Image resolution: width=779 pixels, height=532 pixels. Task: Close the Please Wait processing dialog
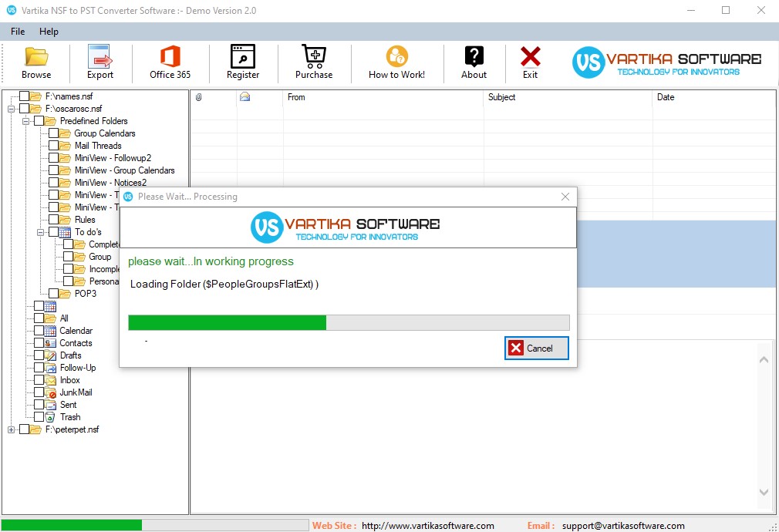click(565, 197)
